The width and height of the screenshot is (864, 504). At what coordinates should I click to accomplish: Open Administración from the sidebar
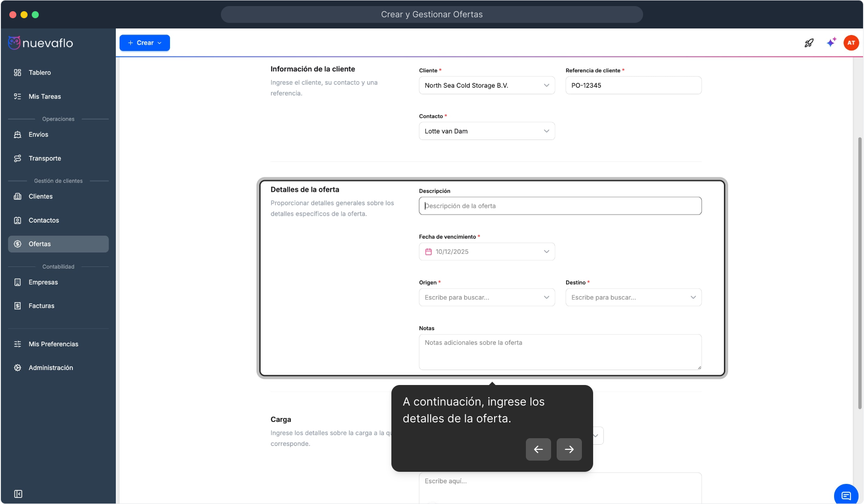click(51, 368)
